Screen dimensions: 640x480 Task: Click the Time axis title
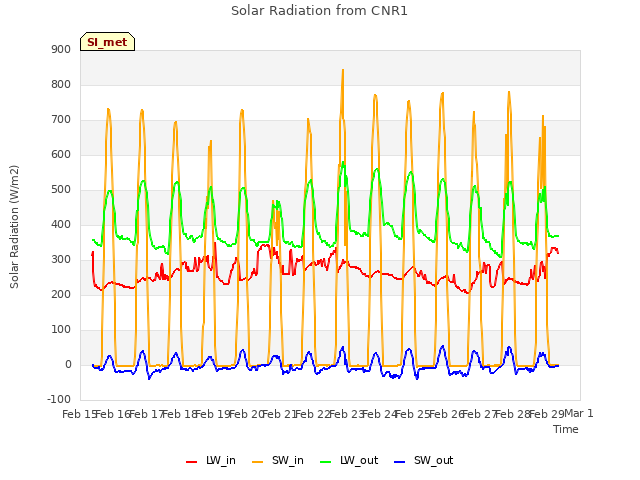pos(566,429)
